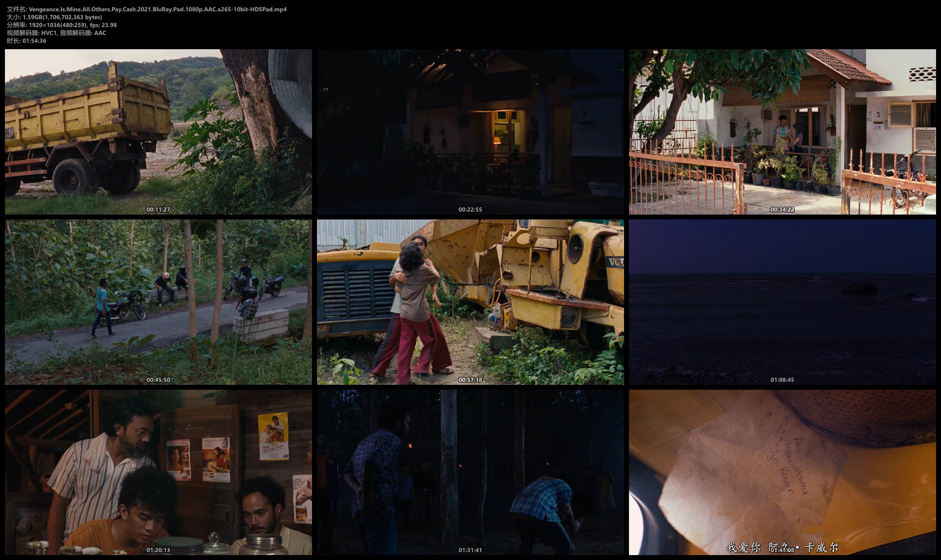Click the timestamp label 00:45:50

[158, 380]
